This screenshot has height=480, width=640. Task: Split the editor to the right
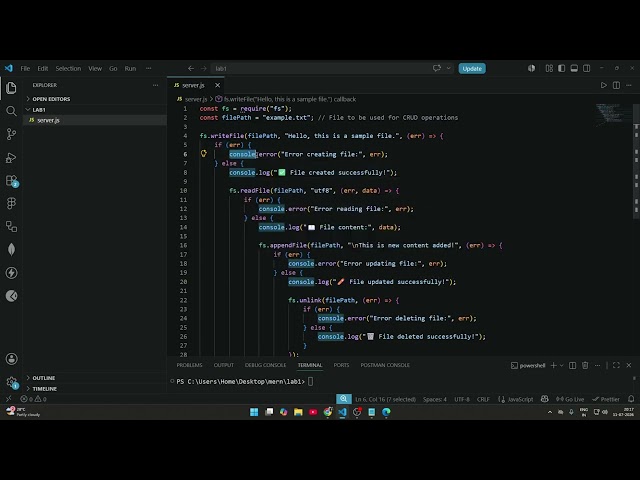coord(616,85)
